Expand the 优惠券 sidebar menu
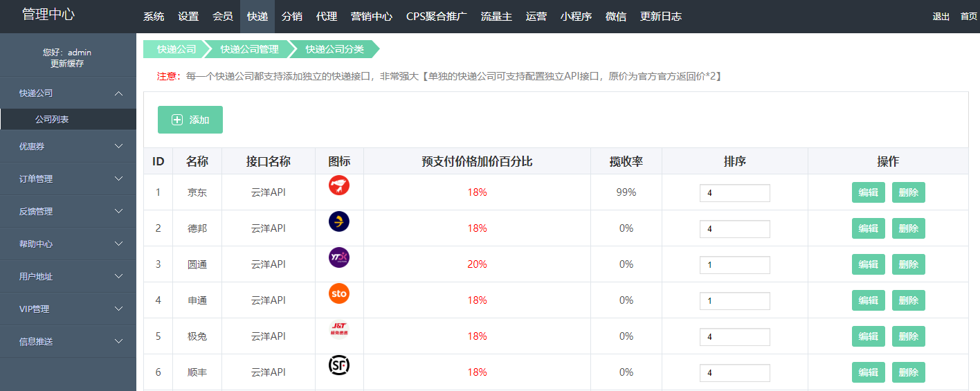 click(x=118, y=146)
